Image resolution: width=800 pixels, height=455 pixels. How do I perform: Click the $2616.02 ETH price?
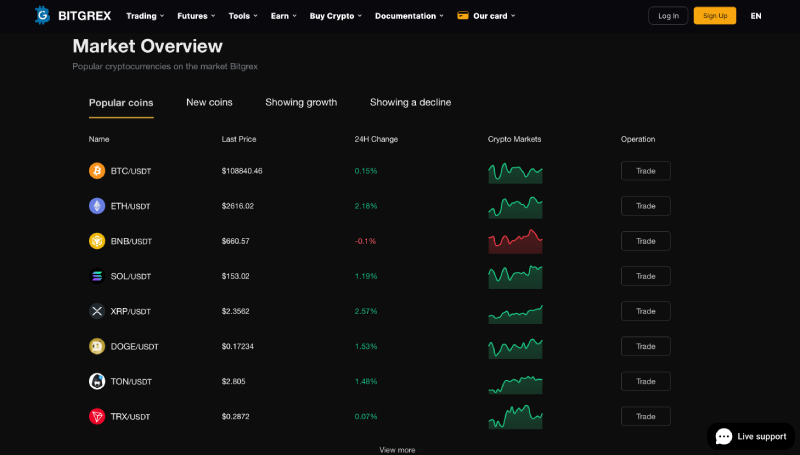[x=238, y=206]
